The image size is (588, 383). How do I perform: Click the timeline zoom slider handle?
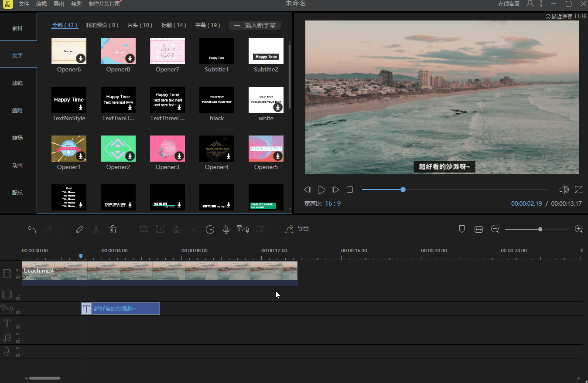point(540,229)
